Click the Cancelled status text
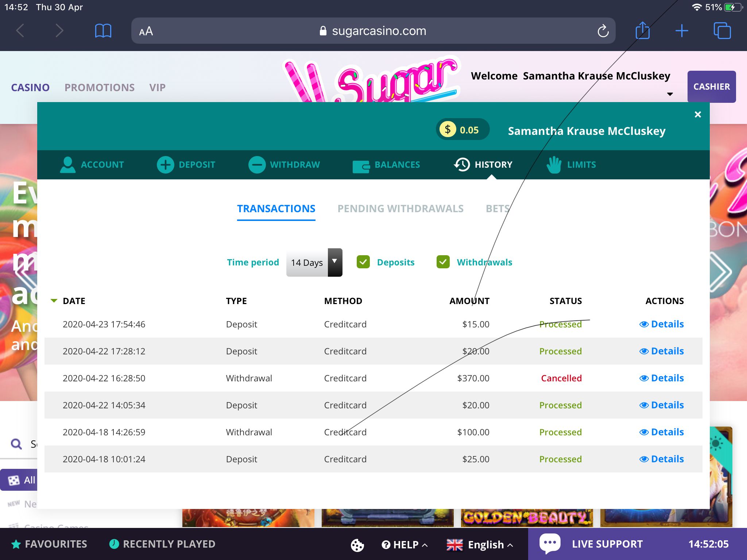The width and height of the screenshot is (747, 560). [x=561, y=378]
